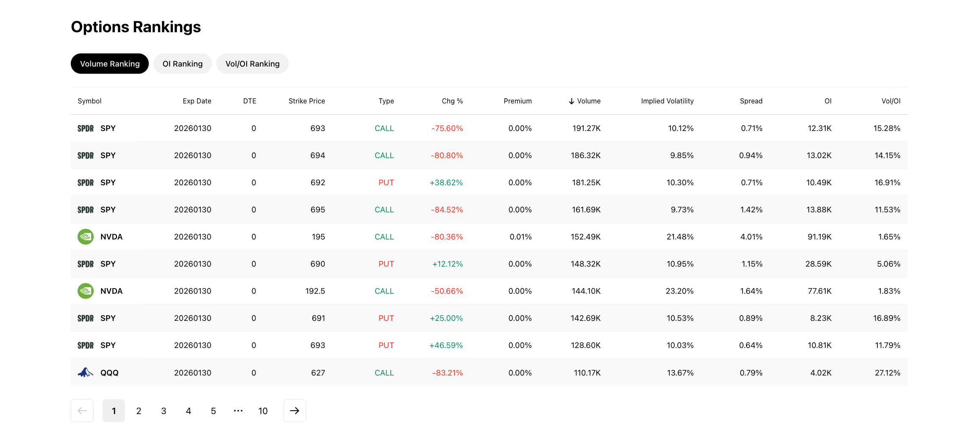Click the NVIDIA logo beside strike 192.5
Viewport: 980px width, 434px height.
tap(86, 291)
